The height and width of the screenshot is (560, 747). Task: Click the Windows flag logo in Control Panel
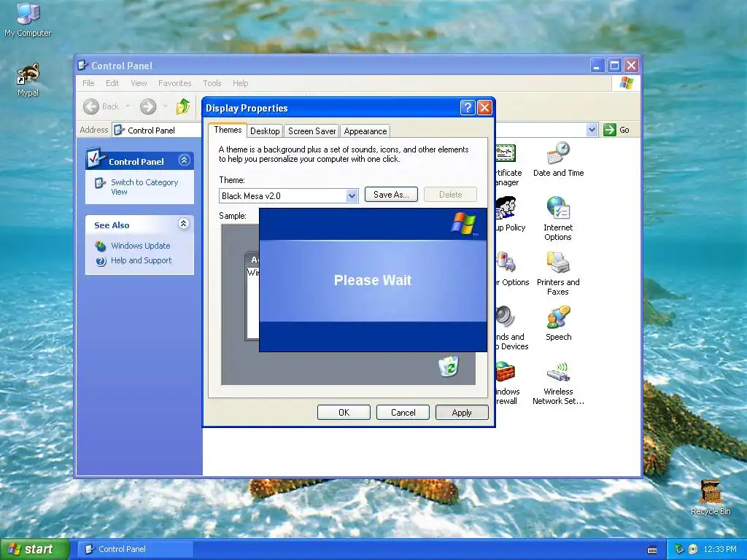point(627,83)
